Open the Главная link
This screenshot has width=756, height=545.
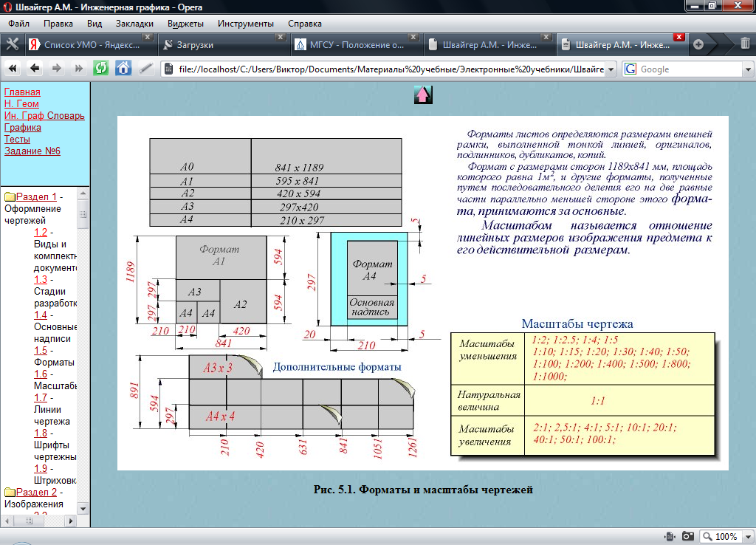coord(22,92)
